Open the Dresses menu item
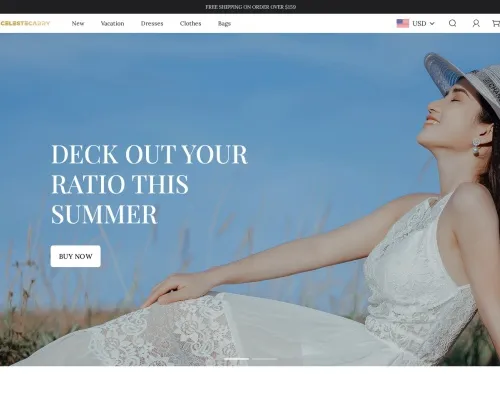This screenshot has height=400, width=500. pyautogui.click(x=152, y=23)
